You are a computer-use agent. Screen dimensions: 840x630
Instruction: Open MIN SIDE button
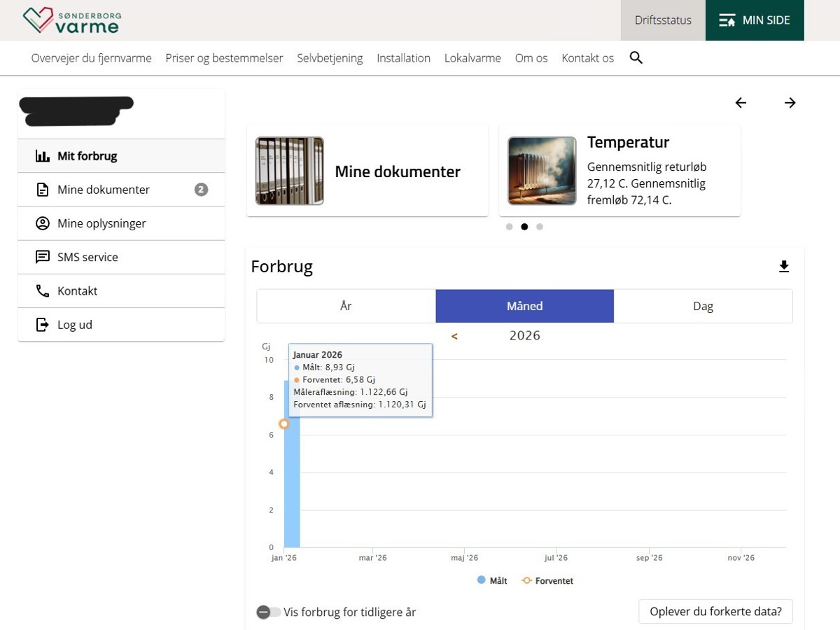[754, 20]
